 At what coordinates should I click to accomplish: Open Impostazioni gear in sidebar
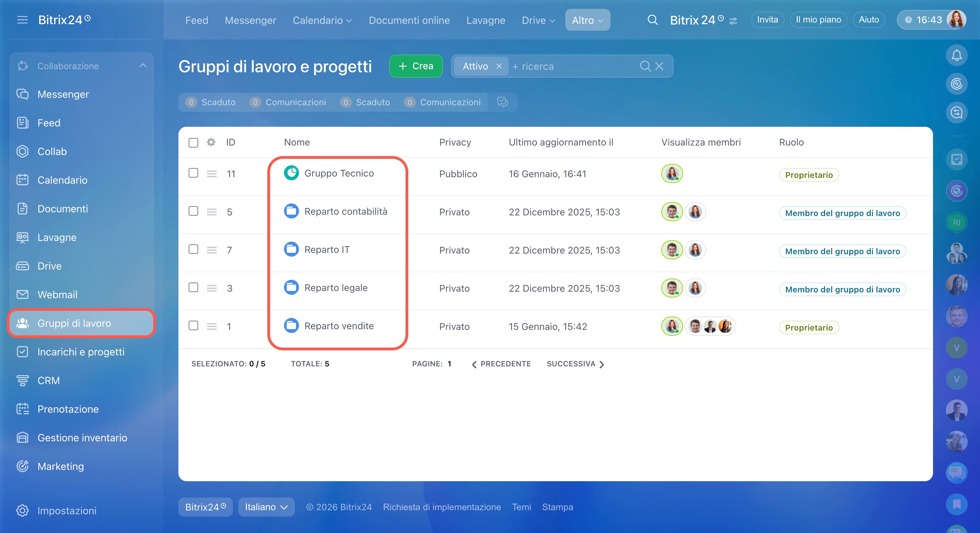22,510
